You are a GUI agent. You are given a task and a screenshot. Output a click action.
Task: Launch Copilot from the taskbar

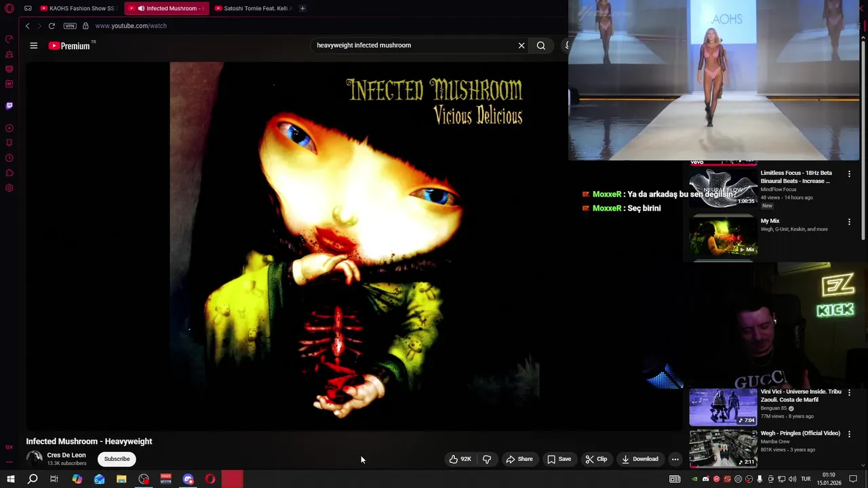(77, 479)
